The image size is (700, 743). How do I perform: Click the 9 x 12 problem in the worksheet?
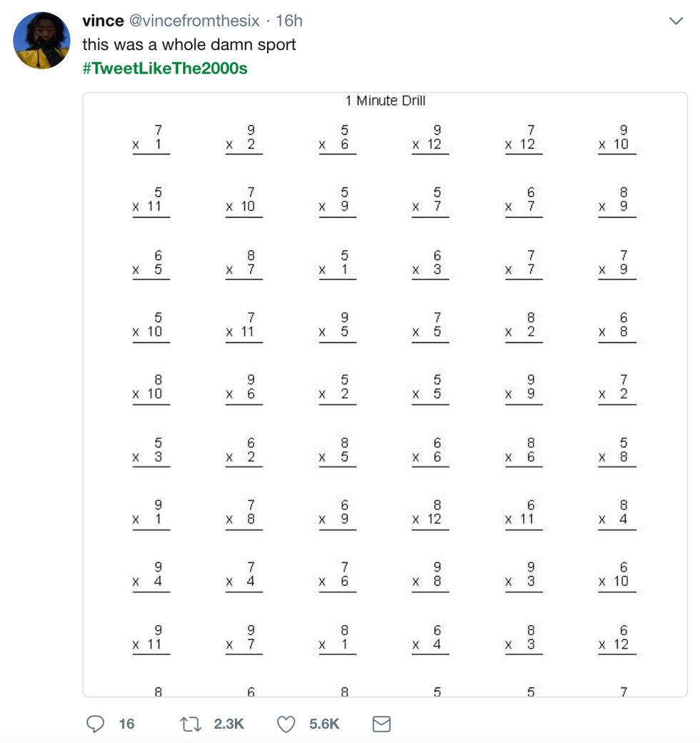pos(430,138)
